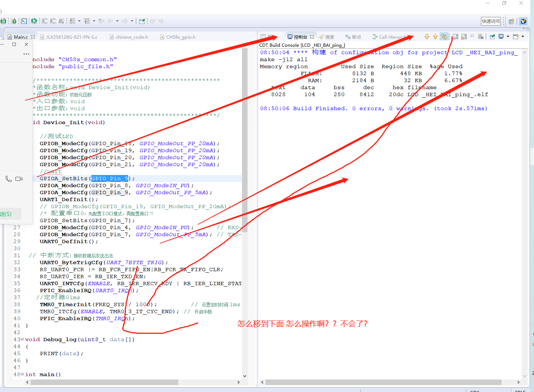Screen dimensions: 534x392
Task: Click the editor scrollbar down arrow
Action: [245, 376]
